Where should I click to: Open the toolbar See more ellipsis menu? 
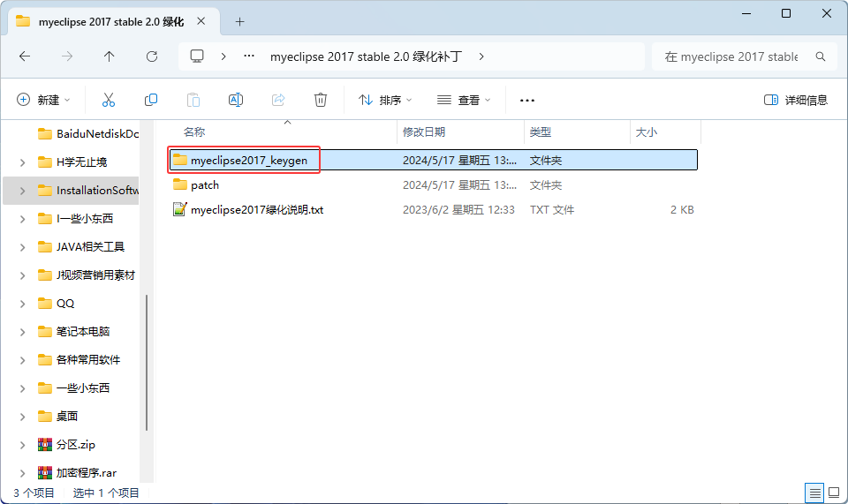[527, 100]
